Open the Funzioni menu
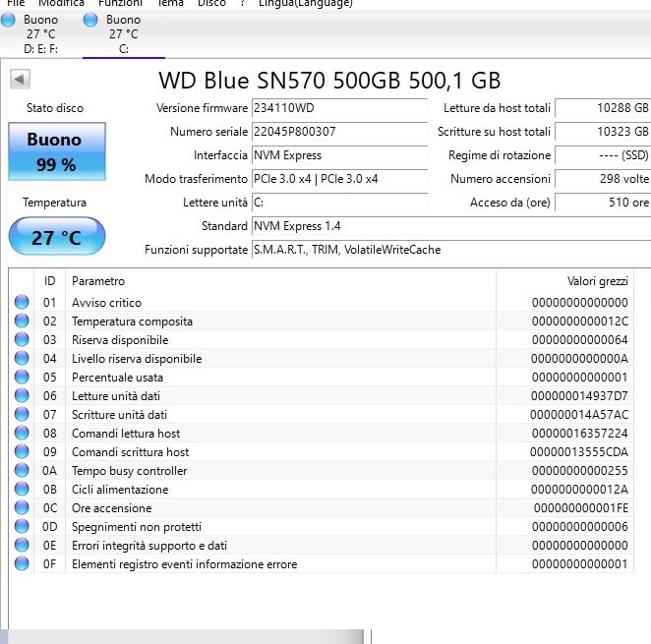Screen dimensions: 651x644 tap(120, 3)
